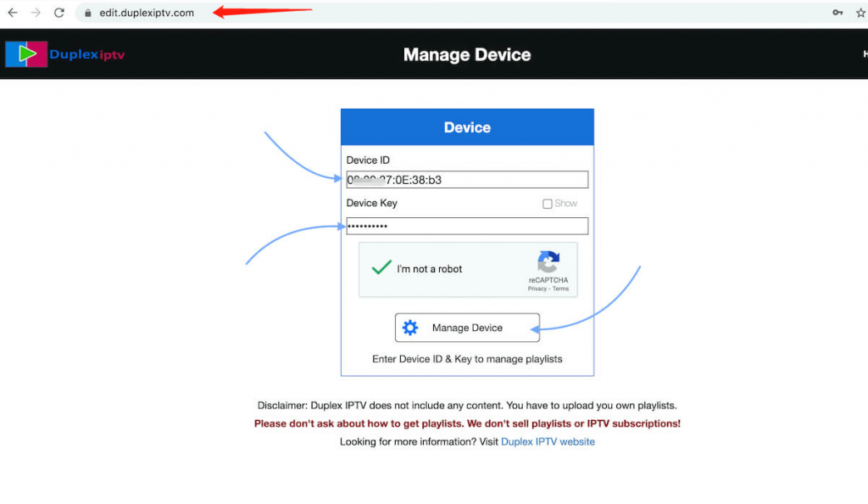Focus the Device ID input field

click(x=467, y=180)
